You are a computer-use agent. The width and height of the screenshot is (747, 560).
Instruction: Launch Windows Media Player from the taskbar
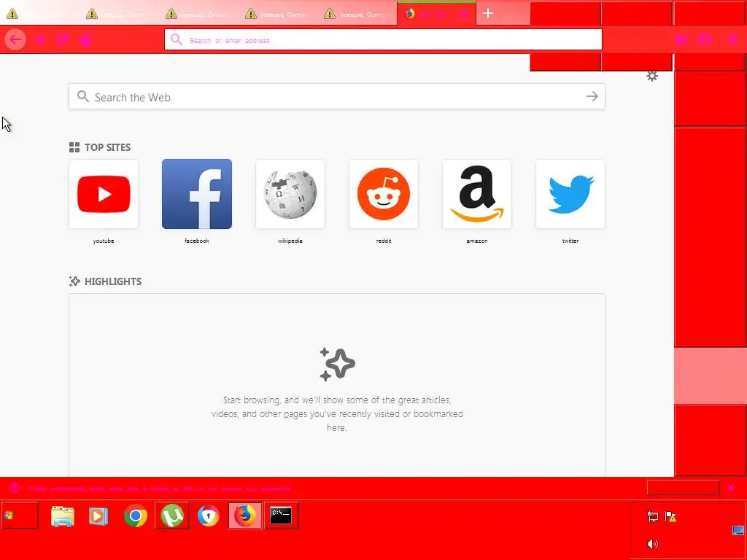(98, 516)
